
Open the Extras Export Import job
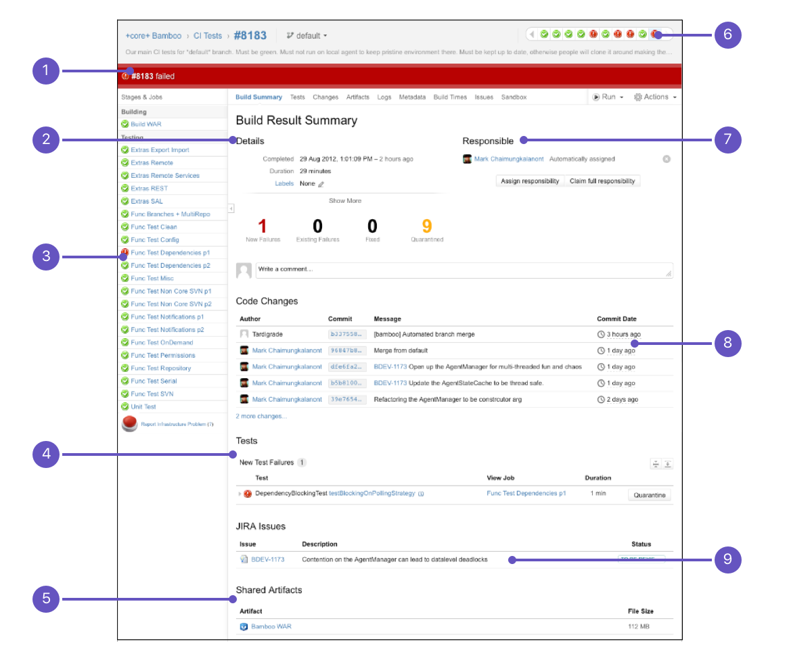point(160,150)
